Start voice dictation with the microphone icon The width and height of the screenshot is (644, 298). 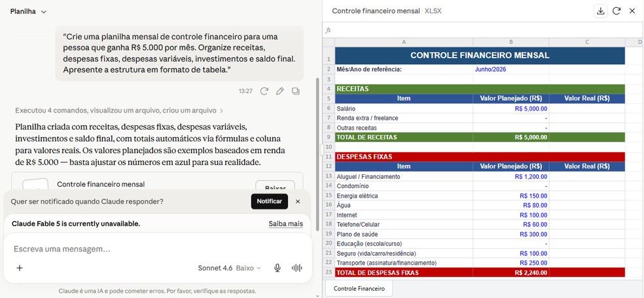point(277,268)
